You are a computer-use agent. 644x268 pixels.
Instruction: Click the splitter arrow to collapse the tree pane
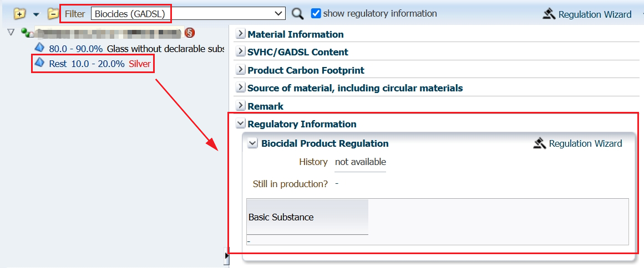226,255
